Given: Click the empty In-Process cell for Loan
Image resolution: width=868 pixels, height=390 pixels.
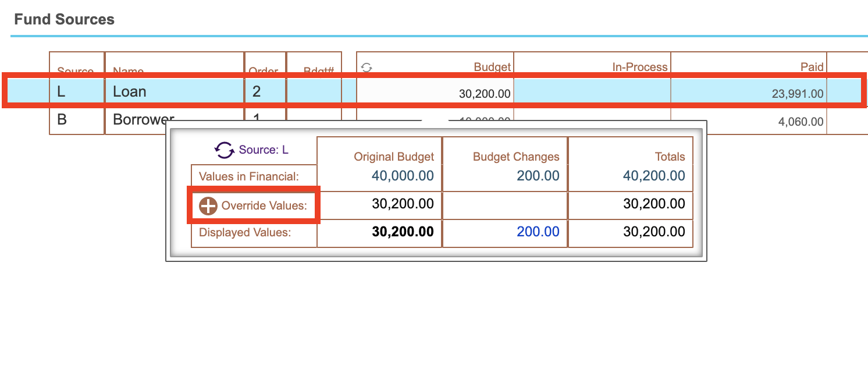Looking at the screenshot, I should coord(592,91).
